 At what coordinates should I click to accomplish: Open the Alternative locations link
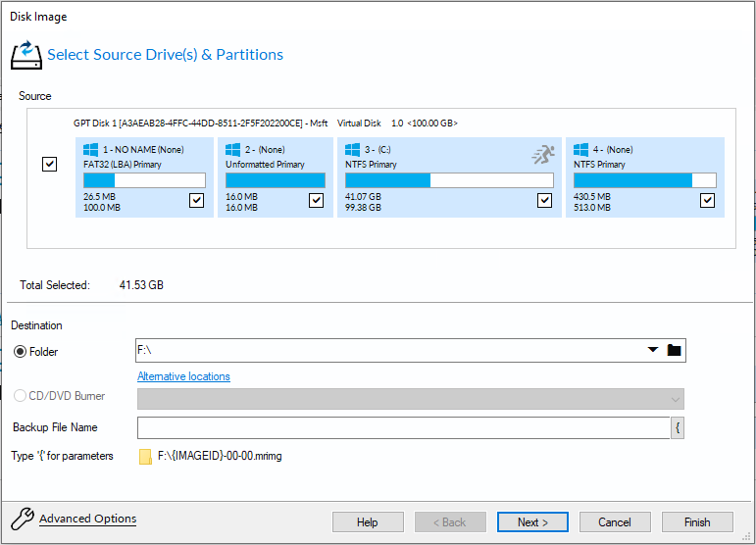pyautogui.click(x=183, y=376)
